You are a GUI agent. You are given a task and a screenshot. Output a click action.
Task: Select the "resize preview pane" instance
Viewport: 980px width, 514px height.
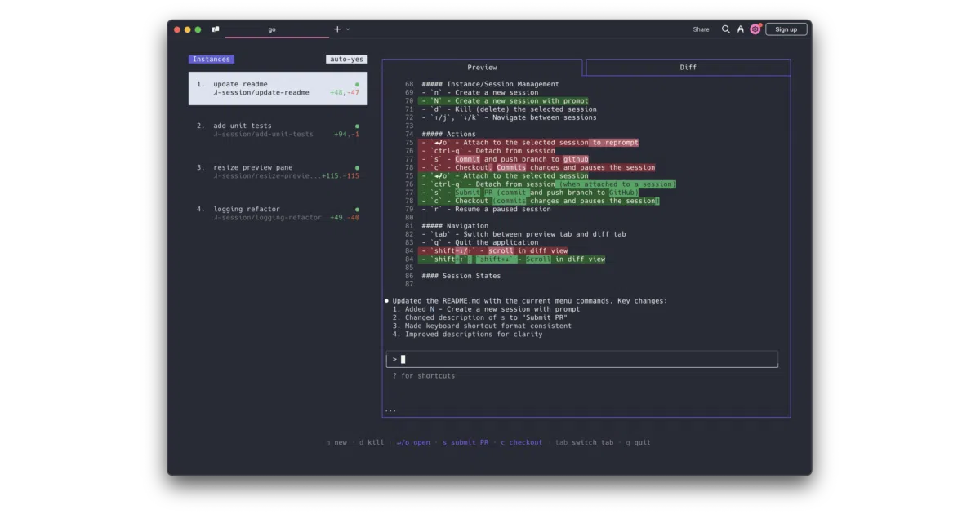pyautogui.click(x=278, y=171)
